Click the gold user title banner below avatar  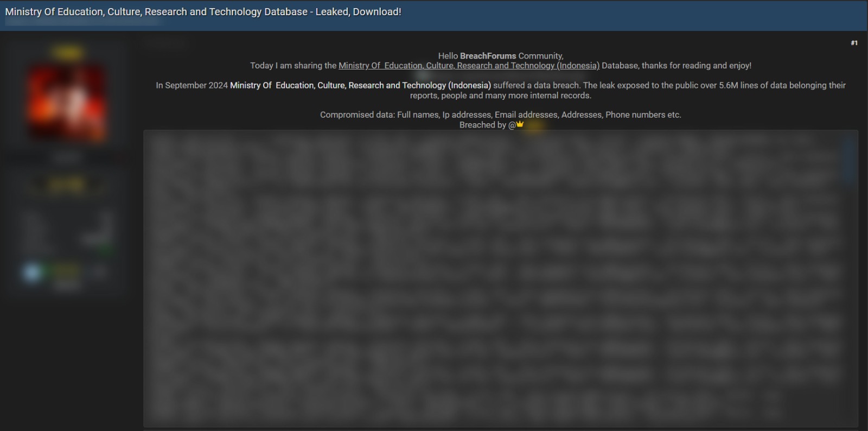point(66,185)
